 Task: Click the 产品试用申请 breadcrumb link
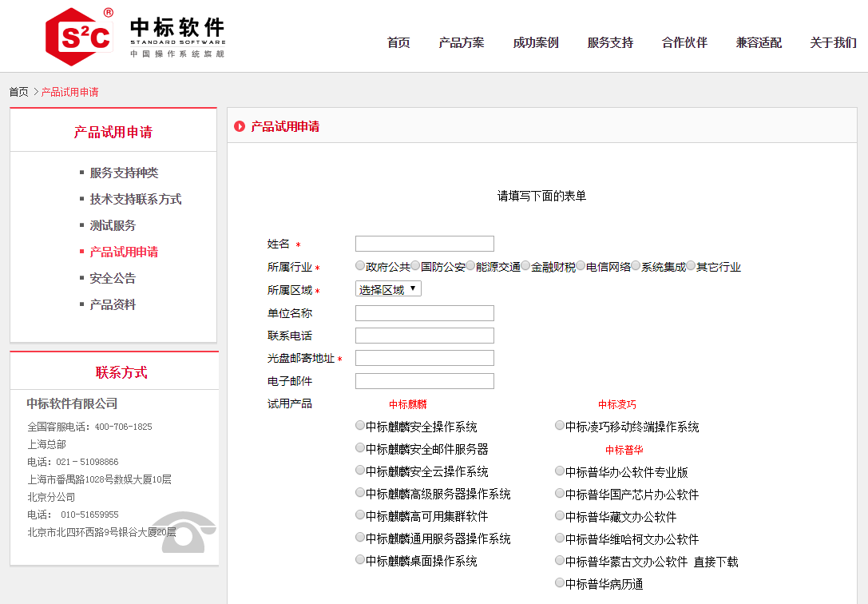tap(69, 92)
